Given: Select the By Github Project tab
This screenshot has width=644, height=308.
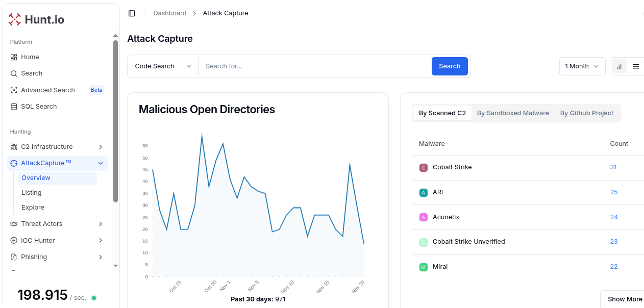Looking at the screenshot, I should pos(586,113).
